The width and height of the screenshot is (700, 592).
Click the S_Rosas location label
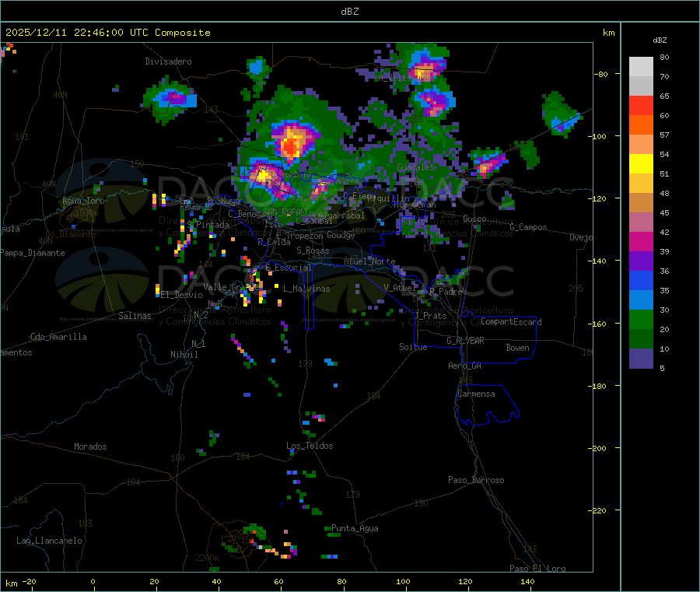click(313, 250)
